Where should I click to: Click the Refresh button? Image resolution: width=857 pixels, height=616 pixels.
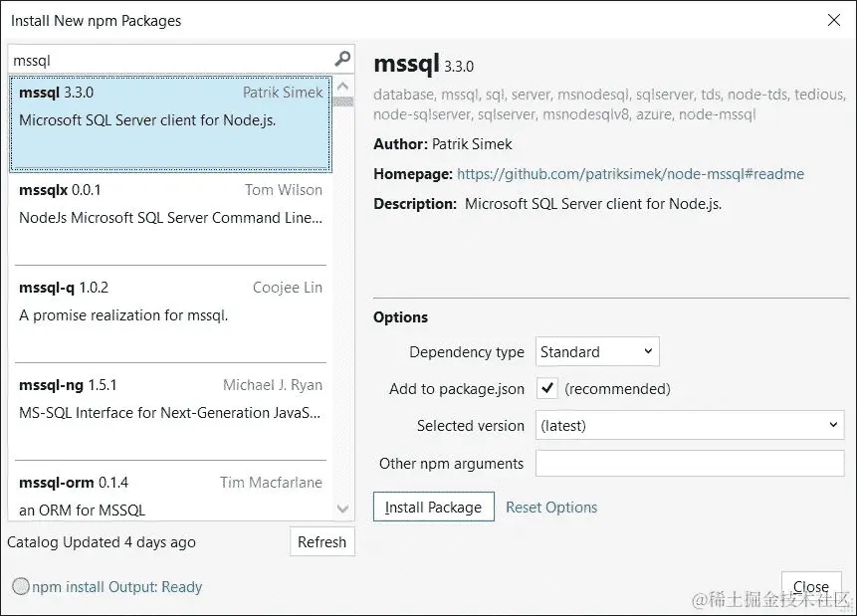coord(321,541)
